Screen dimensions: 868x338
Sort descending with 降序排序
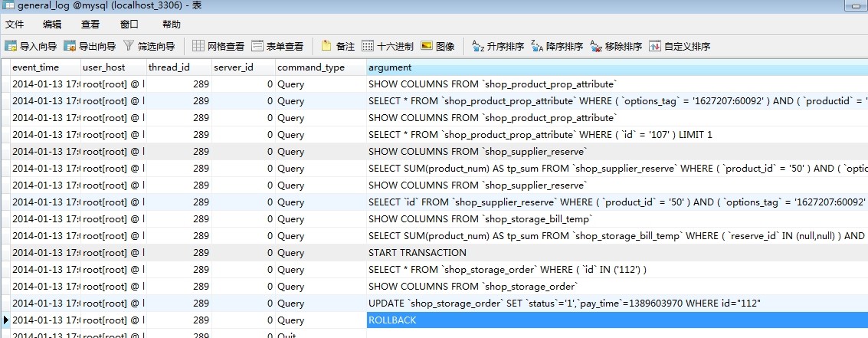click(x=537, y=46)
